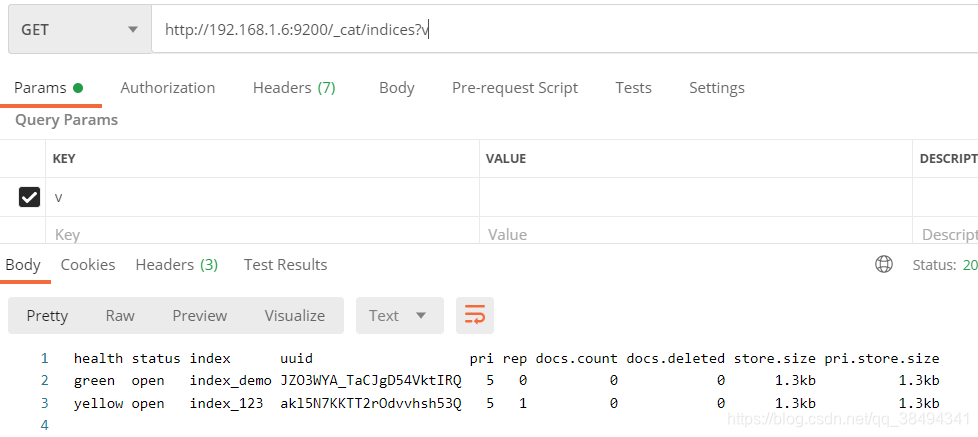Click the request URL input field

pos(560,30)
